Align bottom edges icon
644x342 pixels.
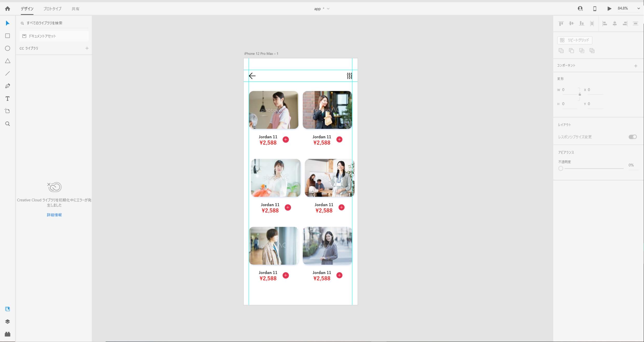(582, 24)
